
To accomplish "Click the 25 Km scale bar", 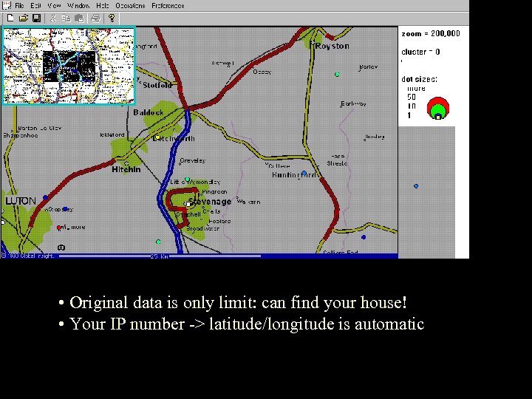I will coord(160,256).
